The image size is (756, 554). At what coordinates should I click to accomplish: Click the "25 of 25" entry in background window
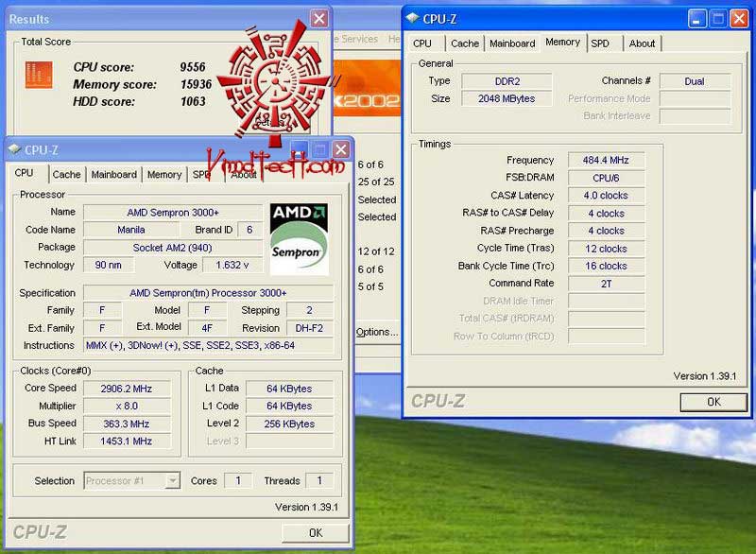click(x=376, y=182)
